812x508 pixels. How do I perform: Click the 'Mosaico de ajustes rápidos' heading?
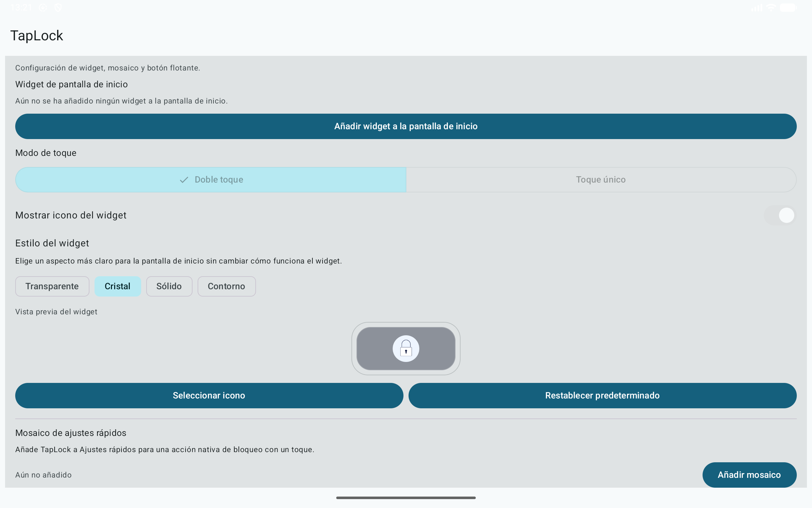[71, 433]
